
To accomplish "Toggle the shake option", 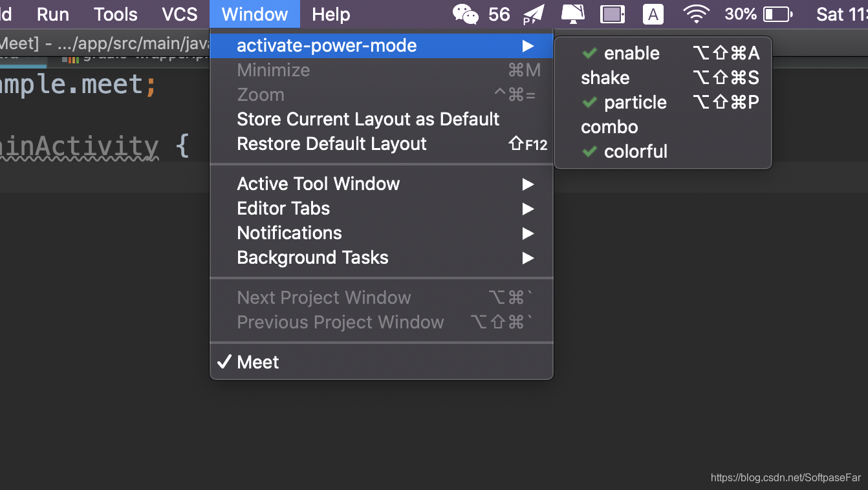I will coord(663,78).
